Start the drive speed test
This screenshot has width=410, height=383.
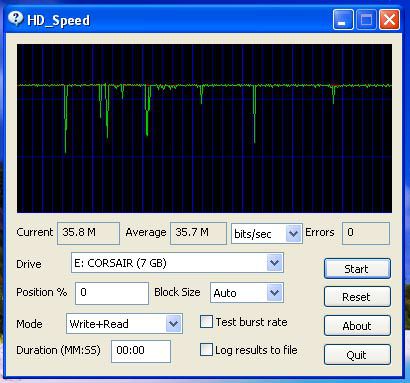pos(357,269)
